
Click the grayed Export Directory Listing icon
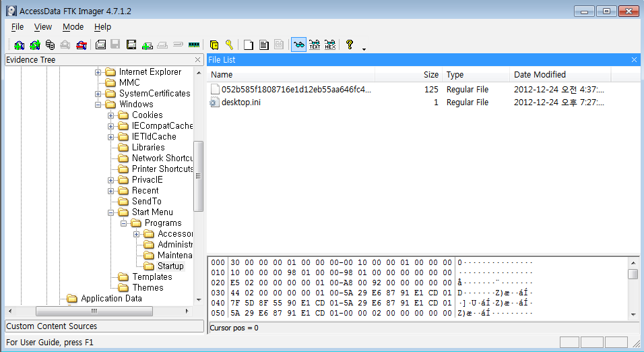279,45
